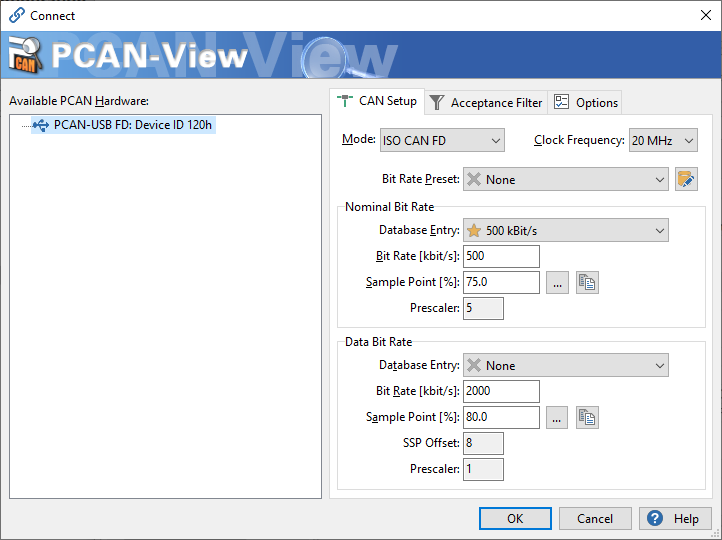Click nominal Sample Point field showing 75.0
722x540 pixels.
coord(501,282)
